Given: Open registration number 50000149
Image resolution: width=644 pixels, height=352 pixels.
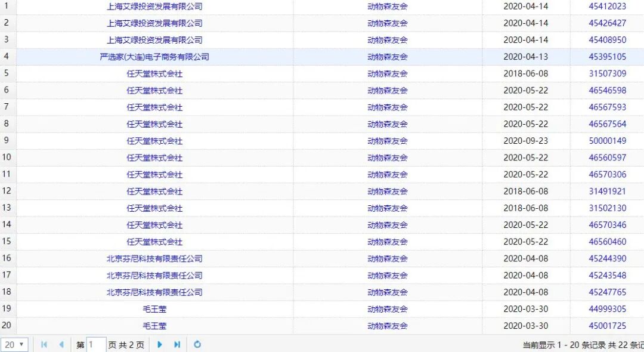Looking at the screenshot, I should [x=608, y=141].
